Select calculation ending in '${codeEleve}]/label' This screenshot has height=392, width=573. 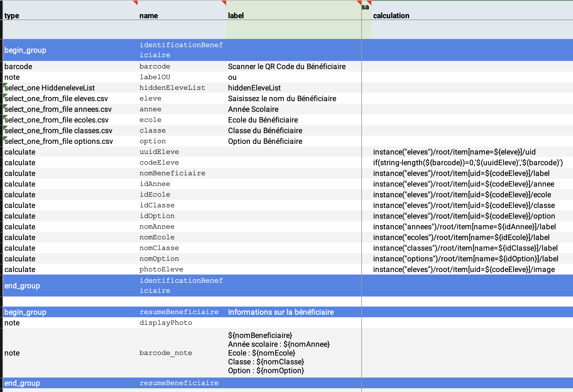[472, 173]
